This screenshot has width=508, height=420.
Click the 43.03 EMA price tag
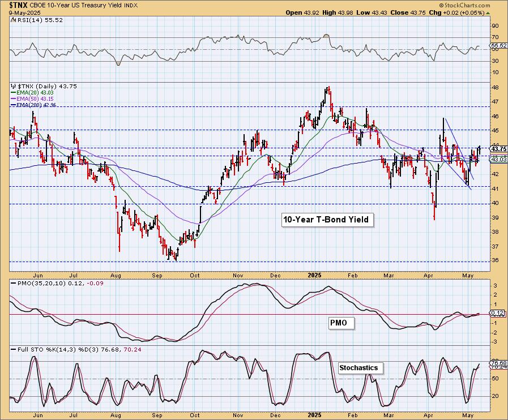pos(499,159)
